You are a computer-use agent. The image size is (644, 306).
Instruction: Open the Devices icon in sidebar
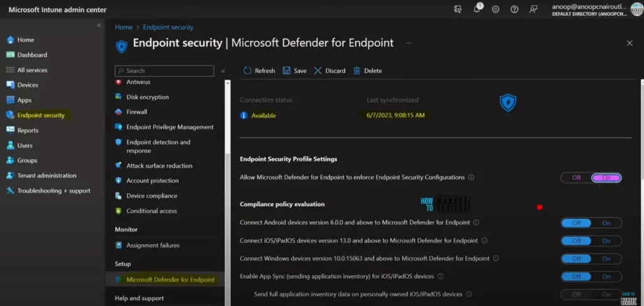(10, 85)
